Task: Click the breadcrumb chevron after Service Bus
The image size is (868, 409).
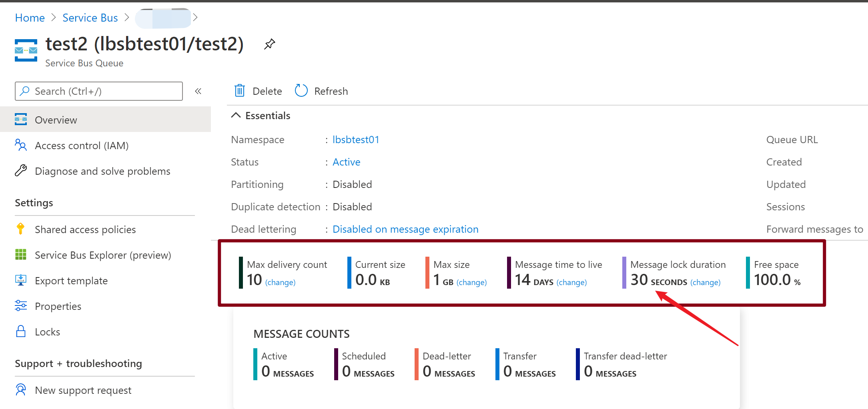Action: click(x=127, y=18)
